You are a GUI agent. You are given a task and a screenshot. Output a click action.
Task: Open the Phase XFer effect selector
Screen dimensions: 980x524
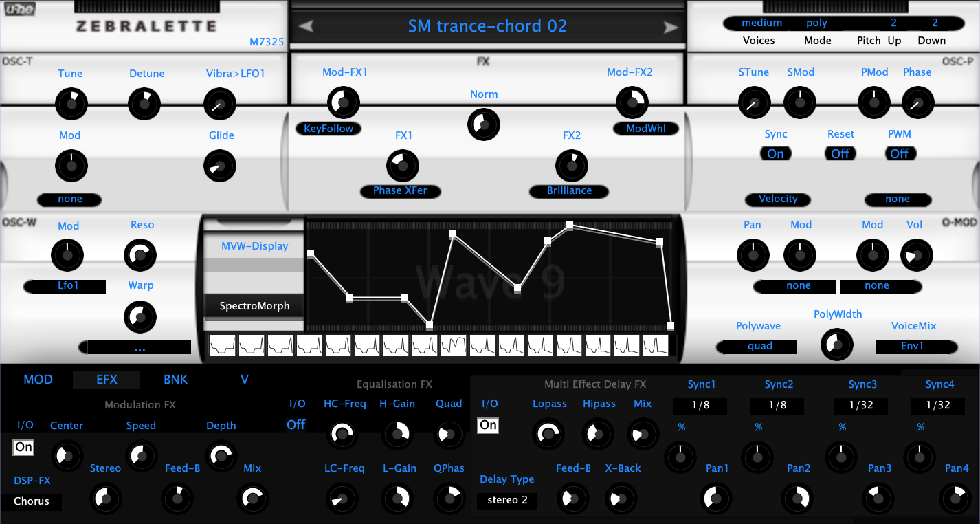click(x=401, y=191)
